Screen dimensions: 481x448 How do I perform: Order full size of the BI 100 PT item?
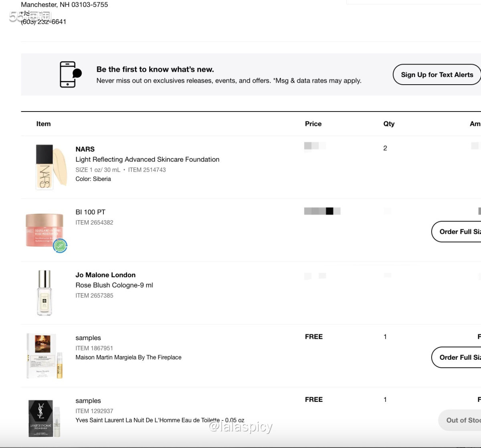click(x=457, y=232)
